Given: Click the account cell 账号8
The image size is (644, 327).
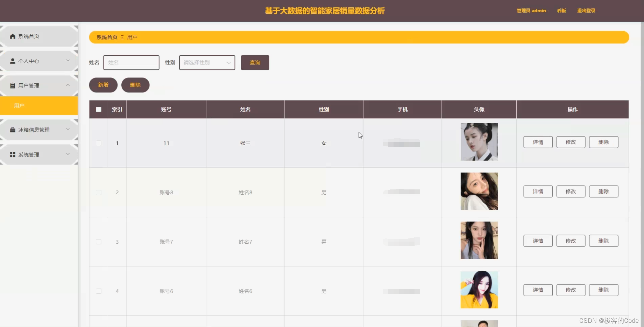Looking at the screenshot, I should coord(166,193).
